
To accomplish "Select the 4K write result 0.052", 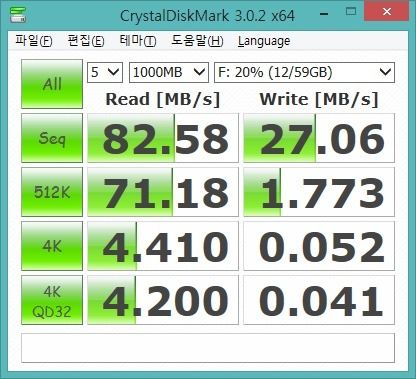I will pos(319,246).
